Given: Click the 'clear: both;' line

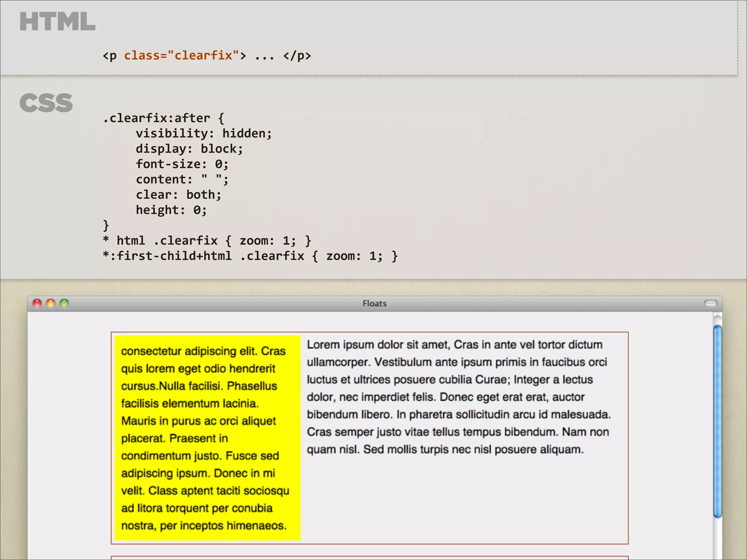Looking at the screenshot, I should (x=178, y=195).
